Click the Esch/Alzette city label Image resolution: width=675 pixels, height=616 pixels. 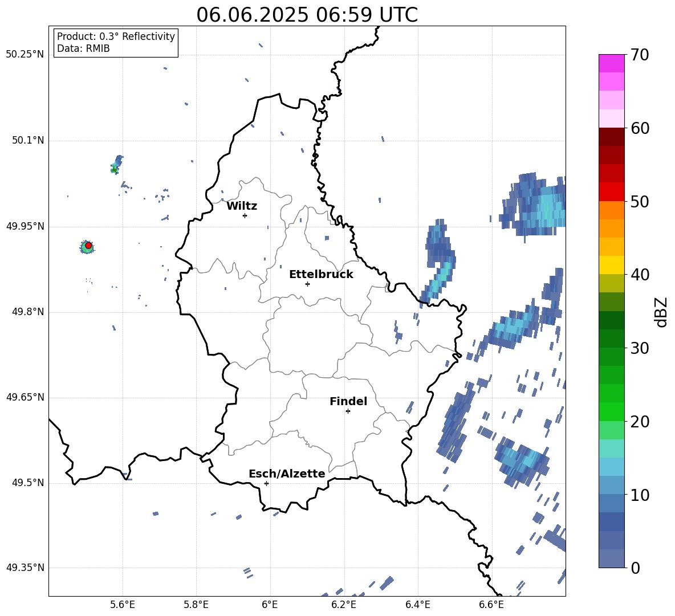pos(287,474)
